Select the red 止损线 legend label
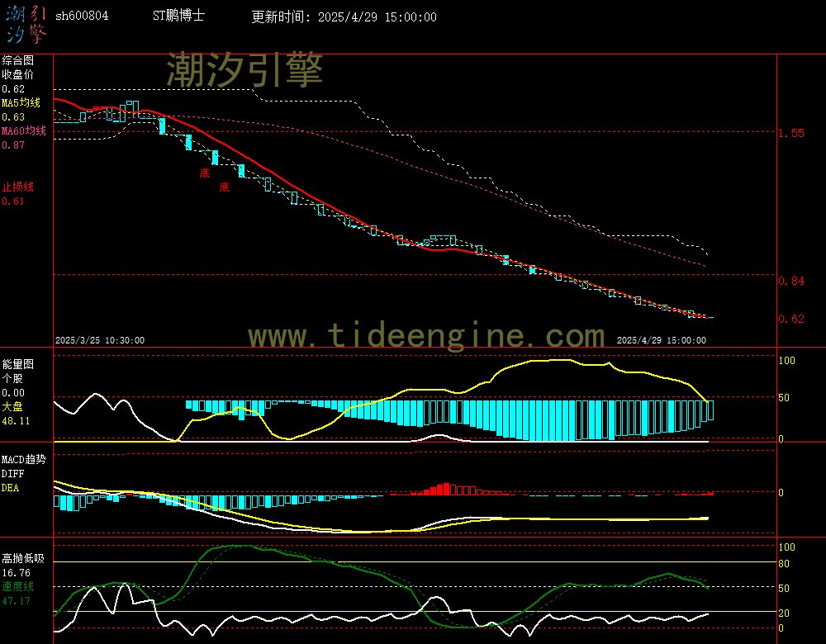The height and width of the screenshot is (644, 826). pyautogui.click(x=18, y=187)
